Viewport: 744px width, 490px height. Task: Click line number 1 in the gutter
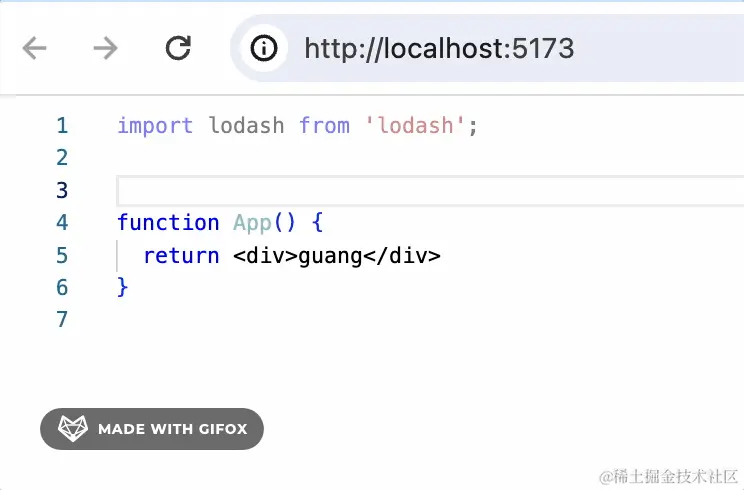(x=62, y=126)
